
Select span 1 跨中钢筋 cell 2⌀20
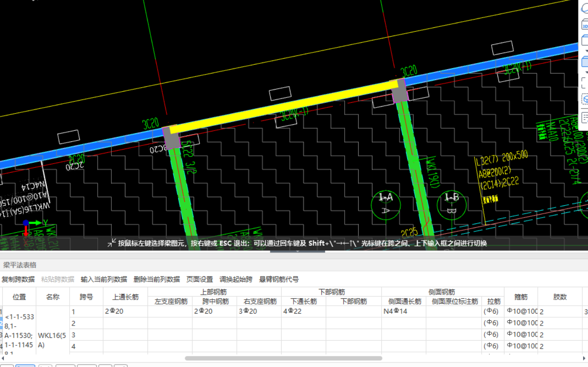click(x=214, y=311)
